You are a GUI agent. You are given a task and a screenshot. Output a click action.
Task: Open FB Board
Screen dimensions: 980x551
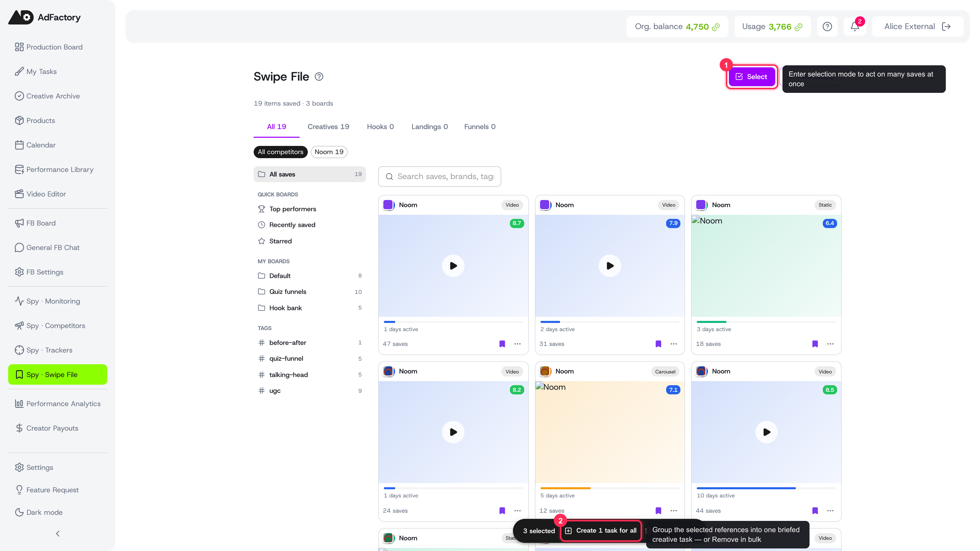[57, 223]
